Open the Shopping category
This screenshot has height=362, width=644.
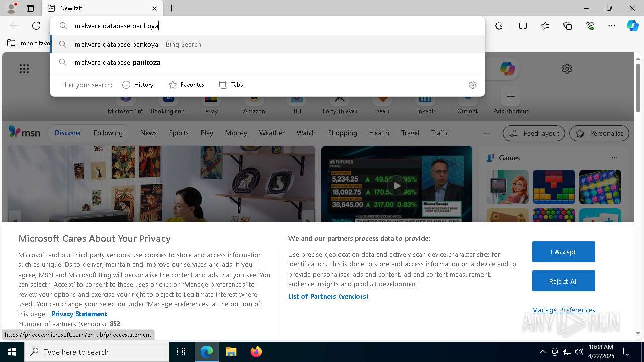[342, 133]
